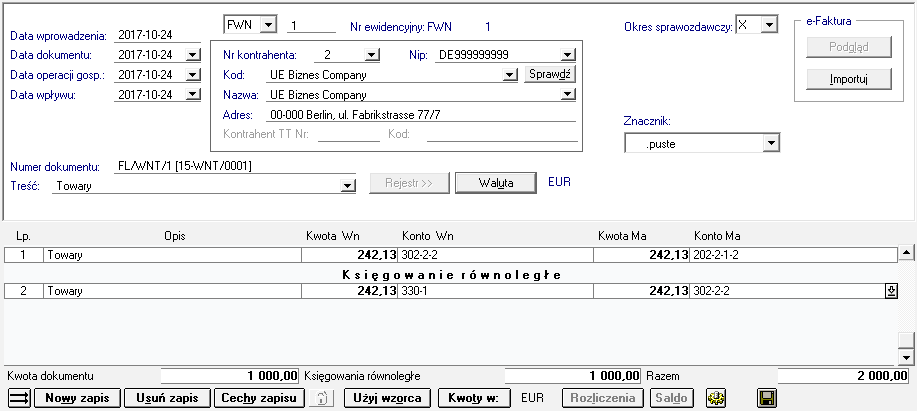The image size is (917, 411).
Task: Click the entries list scroll down arrow
Action: (x=906, y=357)
